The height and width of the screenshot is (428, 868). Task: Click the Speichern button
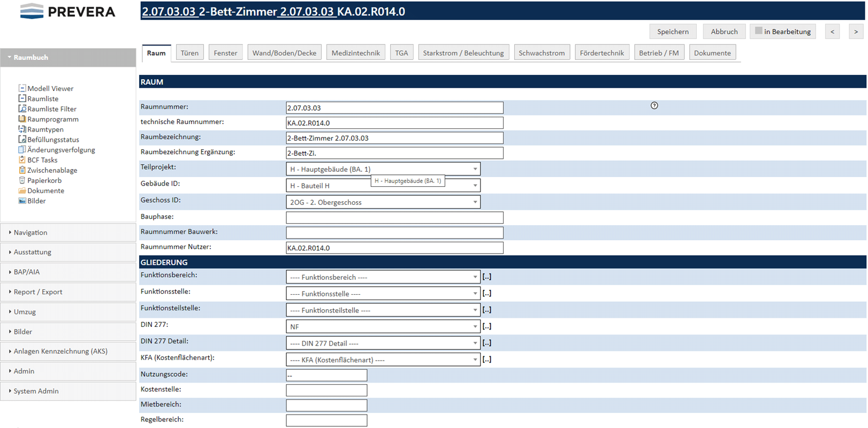click(673, 32)
